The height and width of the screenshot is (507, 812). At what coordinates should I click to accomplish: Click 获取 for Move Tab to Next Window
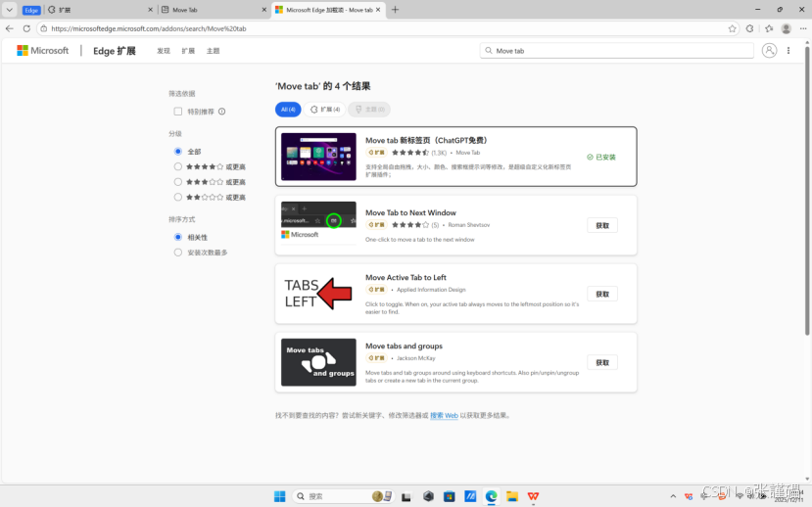pos(602,225)
